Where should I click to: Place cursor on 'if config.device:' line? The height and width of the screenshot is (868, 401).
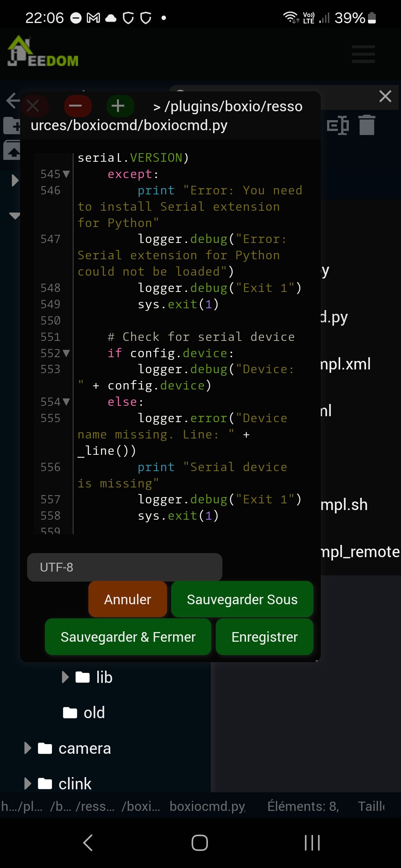click(170, 353)
